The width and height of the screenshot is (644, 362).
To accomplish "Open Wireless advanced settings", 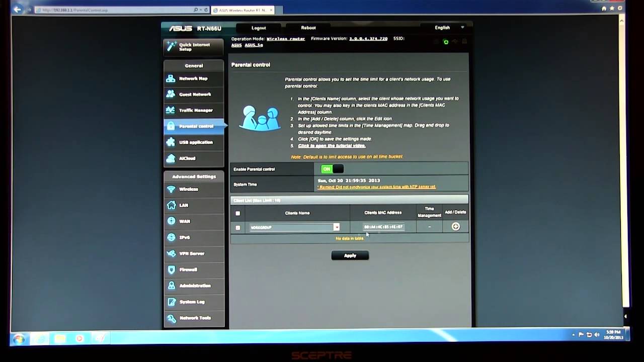I will [194, 190].
